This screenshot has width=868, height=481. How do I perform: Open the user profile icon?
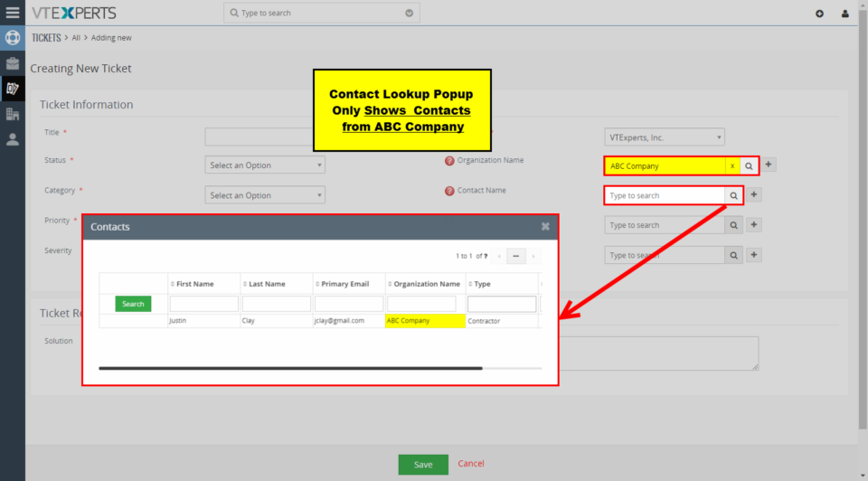click(x=844, y=14)
